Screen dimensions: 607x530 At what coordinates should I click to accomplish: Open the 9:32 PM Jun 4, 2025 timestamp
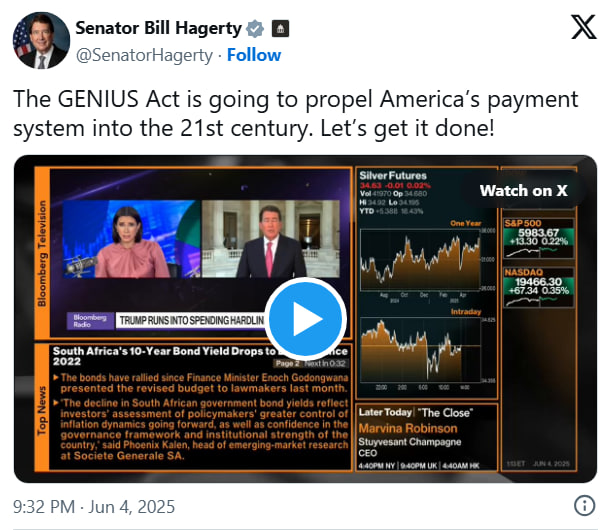click(94, 507)
